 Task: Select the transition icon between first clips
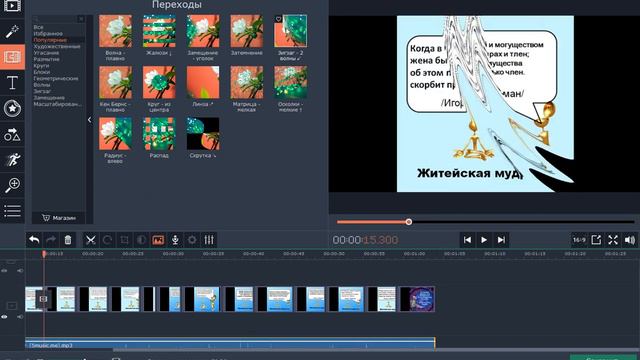pyautogui.click(x=43, y=299)
